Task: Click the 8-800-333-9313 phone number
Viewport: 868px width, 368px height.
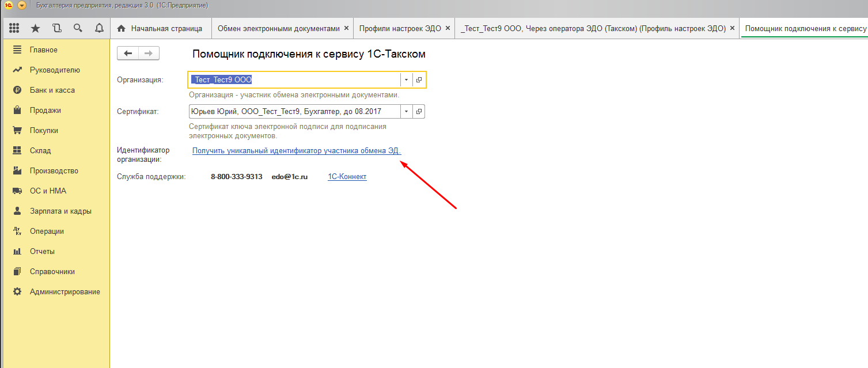Action: pyautogui.click(x=237, y=177)
